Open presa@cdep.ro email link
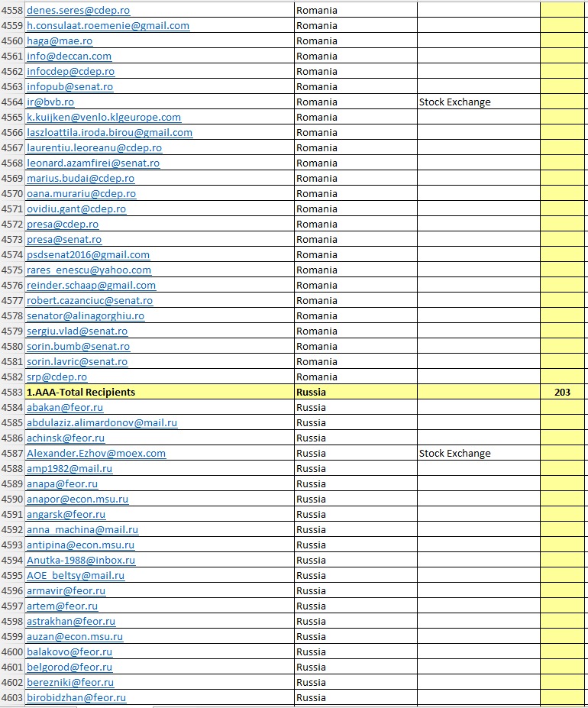The height and width of the screenshot is (708, 588). (x=63, y=225)
